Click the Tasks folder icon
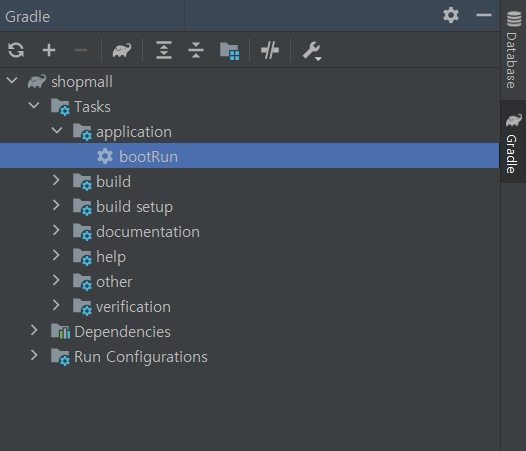Image resolution: width=526 pixels, height=451 pixels. pos(60,107)
